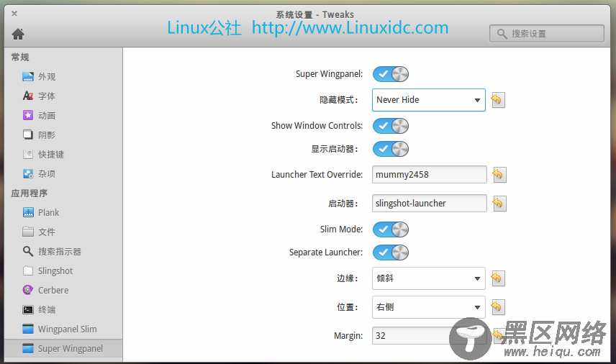Close the Tweaks settings window

[x=14, y=14]
